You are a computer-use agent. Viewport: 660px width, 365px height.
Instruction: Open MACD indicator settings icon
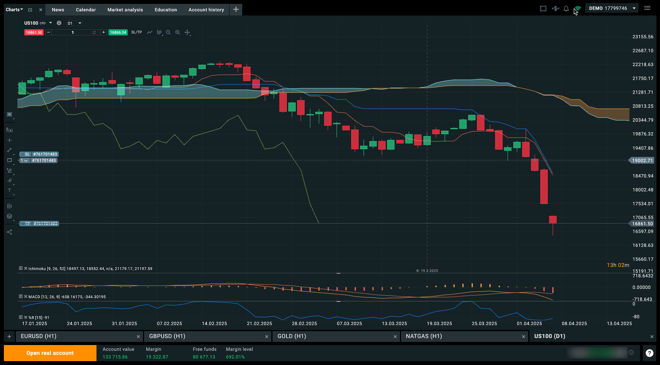21,296
